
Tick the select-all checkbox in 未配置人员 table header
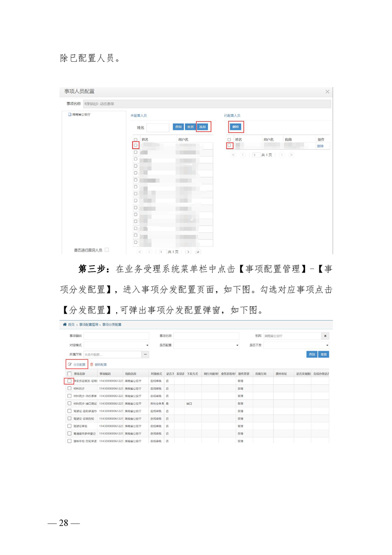(135, 139)
